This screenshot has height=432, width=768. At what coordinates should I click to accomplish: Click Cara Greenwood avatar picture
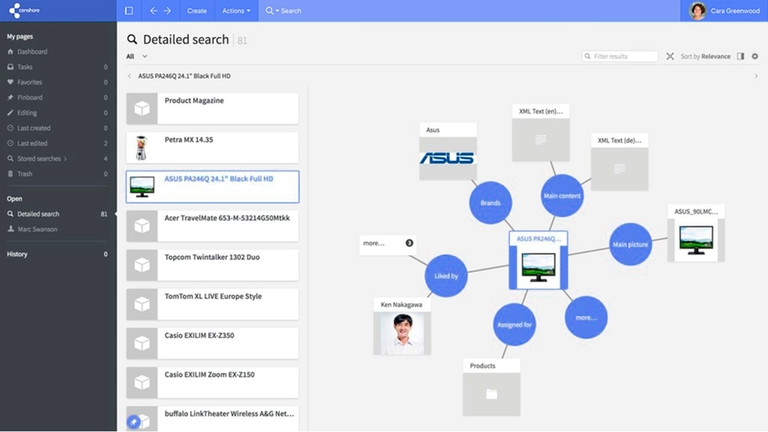pos(697,11)
